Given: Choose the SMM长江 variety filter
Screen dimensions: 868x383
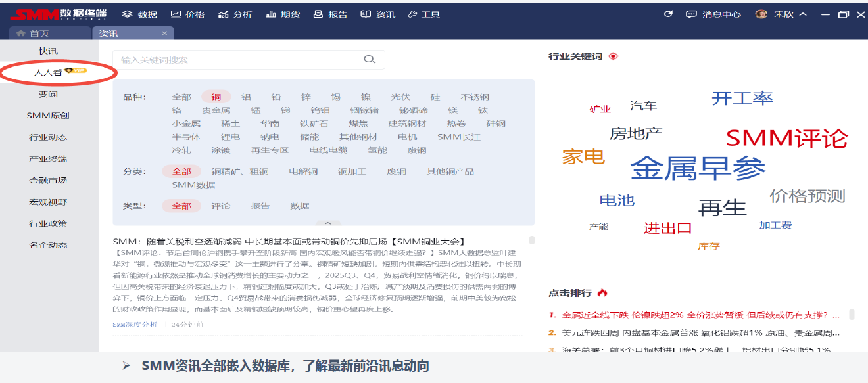Looking at the screenshot, I should pyautogui.click(x=459, y=137).
